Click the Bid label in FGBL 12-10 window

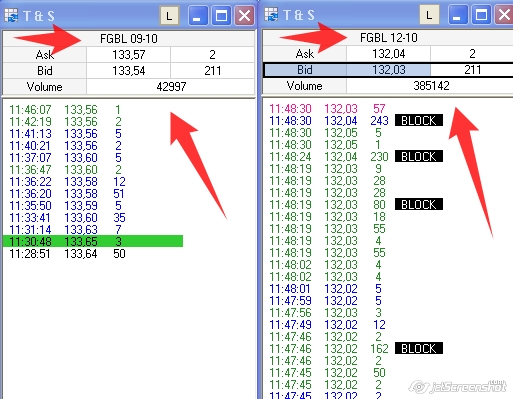[x=305, y=70]
